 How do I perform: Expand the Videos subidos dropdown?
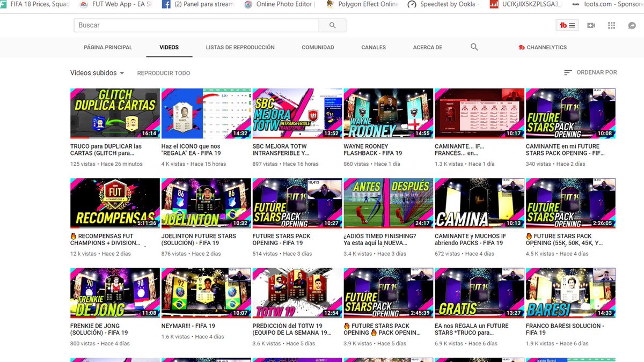(x=97, y=73)
